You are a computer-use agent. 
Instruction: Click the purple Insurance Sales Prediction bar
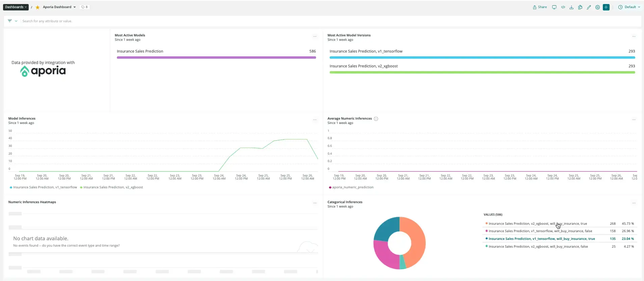pyautogui.click(x=216, y=58)
